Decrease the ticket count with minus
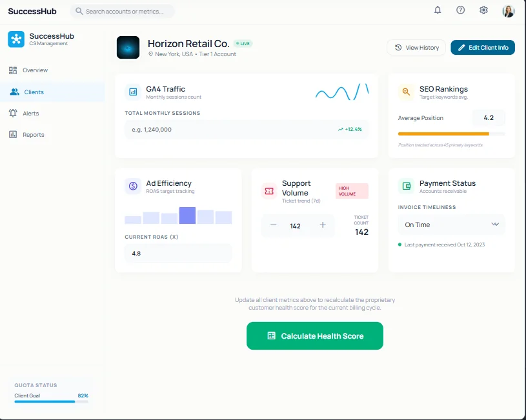This screenshot has height=420, width=526. [274, 225]
